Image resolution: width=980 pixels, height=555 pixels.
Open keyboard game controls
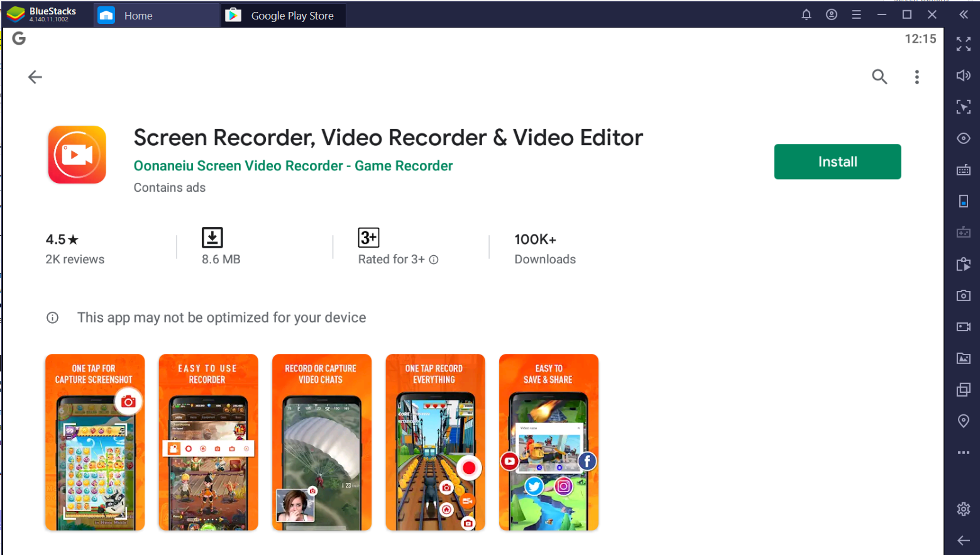coord(963,170)
